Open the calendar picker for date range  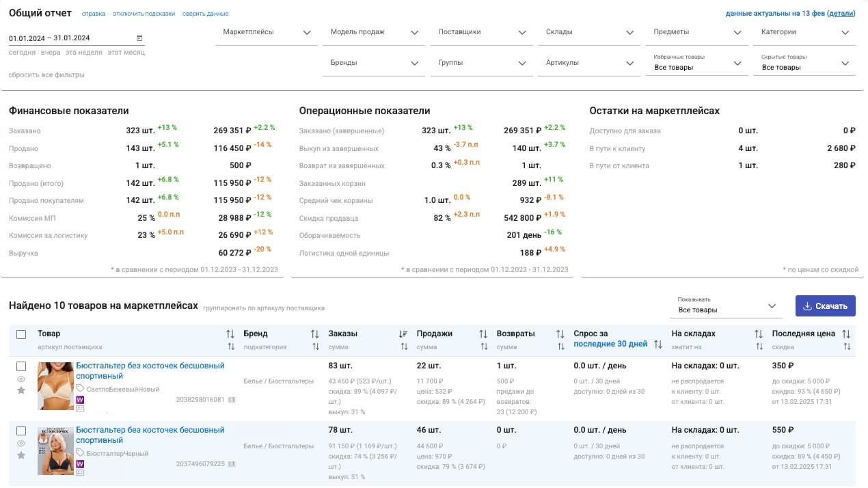pyautogui.click(x=140, y=38)
